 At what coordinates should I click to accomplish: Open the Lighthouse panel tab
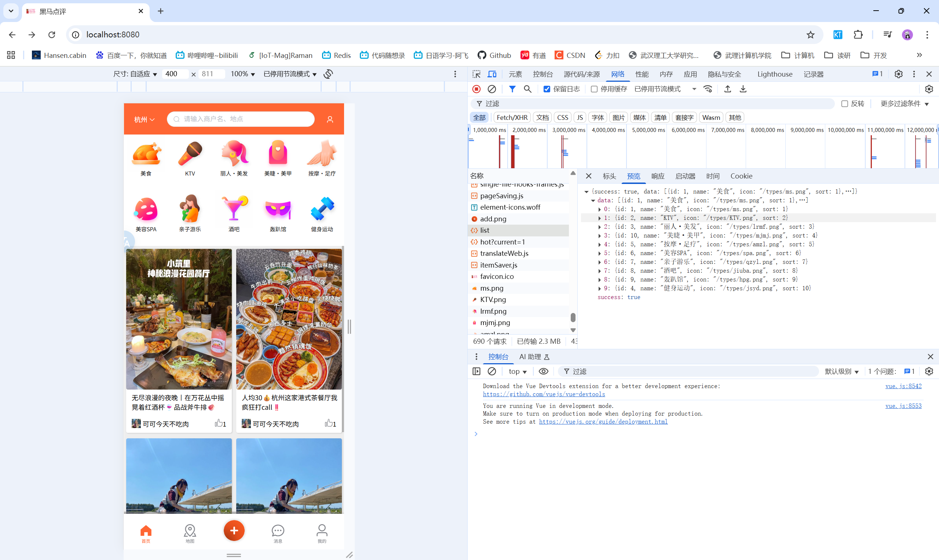(x=774, y=74)
